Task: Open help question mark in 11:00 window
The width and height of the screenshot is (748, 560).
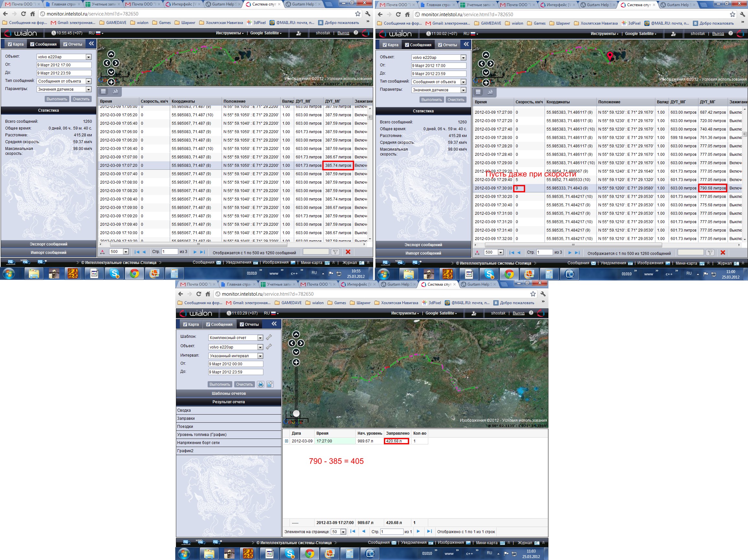Action: 731,33
